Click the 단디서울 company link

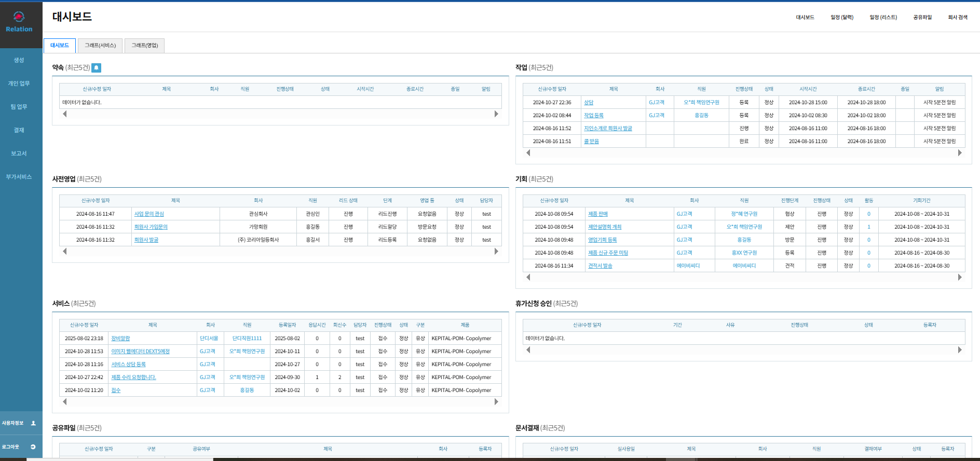pos(209,339)
